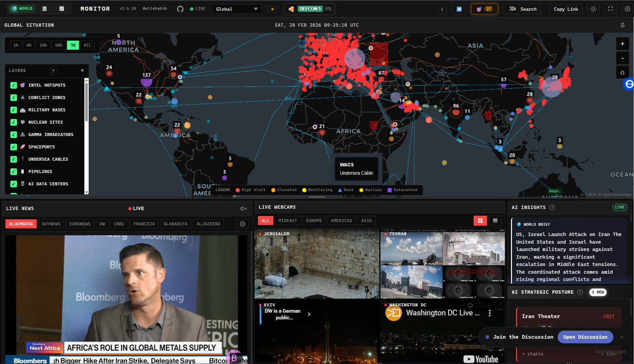Unmute the live news speaker icon

pos(244,209)
